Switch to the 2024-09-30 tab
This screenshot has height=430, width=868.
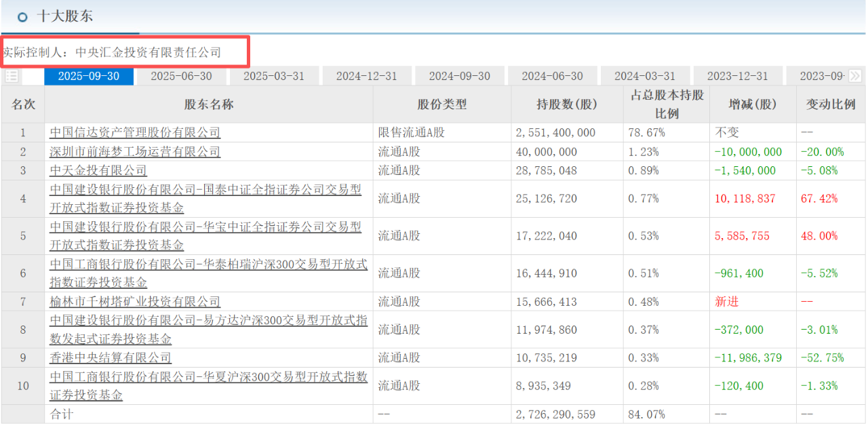click(x=459, y=76)
